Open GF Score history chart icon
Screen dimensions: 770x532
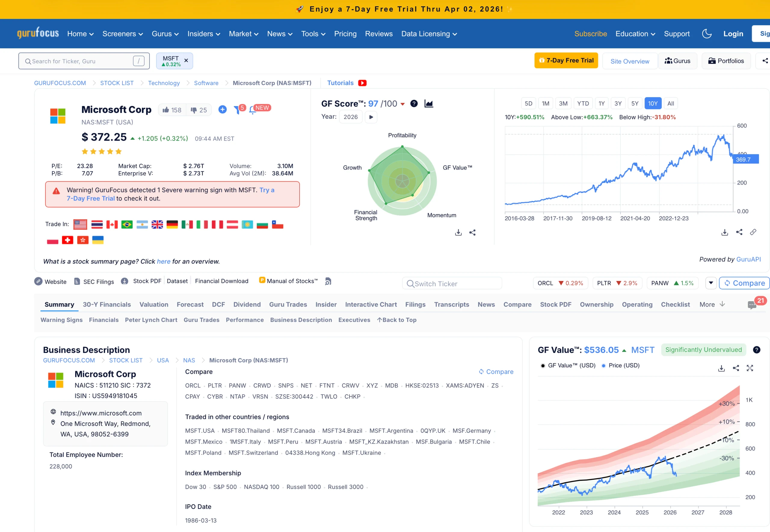(429, 104)
